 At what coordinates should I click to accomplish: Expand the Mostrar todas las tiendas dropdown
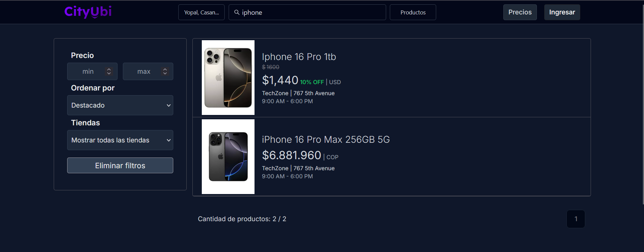(120, 140)
